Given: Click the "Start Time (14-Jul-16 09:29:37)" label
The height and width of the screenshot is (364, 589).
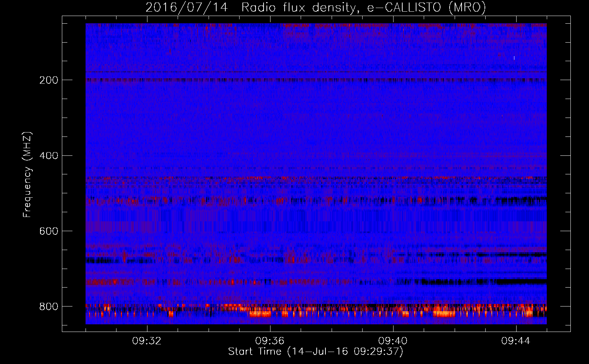Looking at the screenshot, I should click(316, 352).
